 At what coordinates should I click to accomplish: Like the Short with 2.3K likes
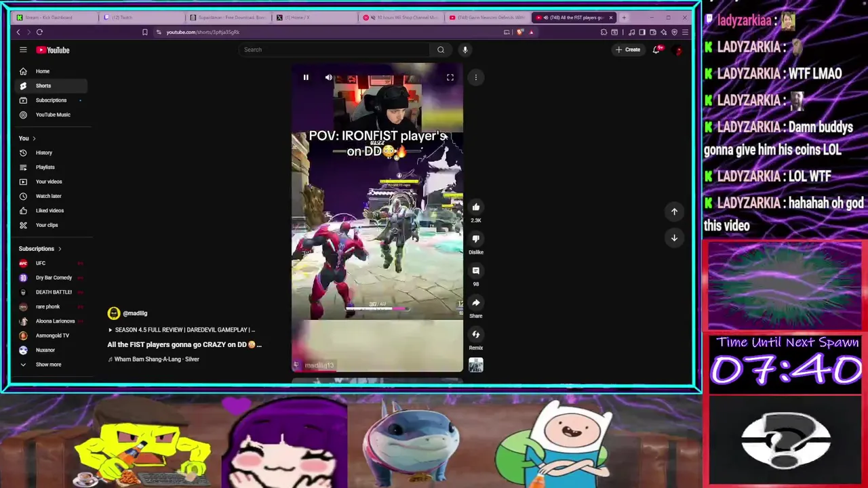tap(476, 207)
